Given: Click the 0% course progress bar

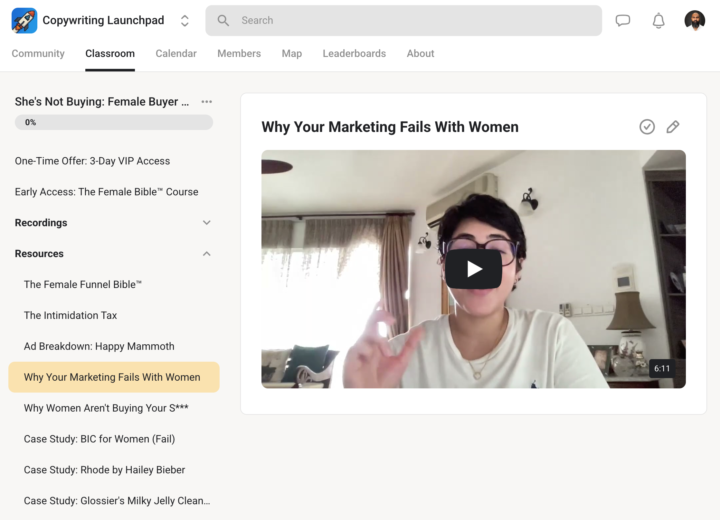Looking at the screenshot, I should point(114,122).
